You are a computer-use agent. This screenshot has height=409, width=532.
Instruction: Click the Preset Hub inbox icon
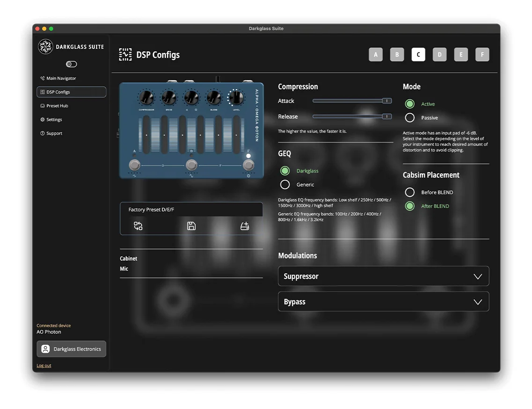tap(42, 106)
